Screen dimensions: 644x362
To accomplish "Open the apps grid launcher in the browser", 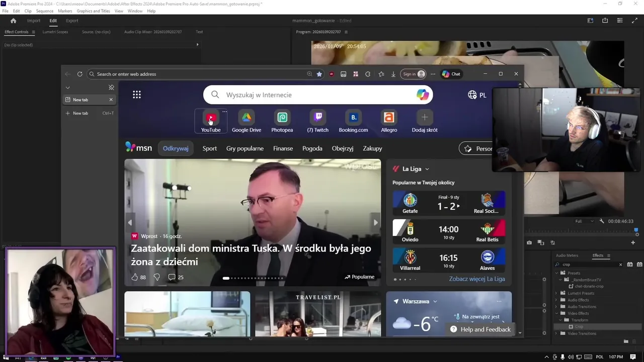I will (x=137, y=95).
